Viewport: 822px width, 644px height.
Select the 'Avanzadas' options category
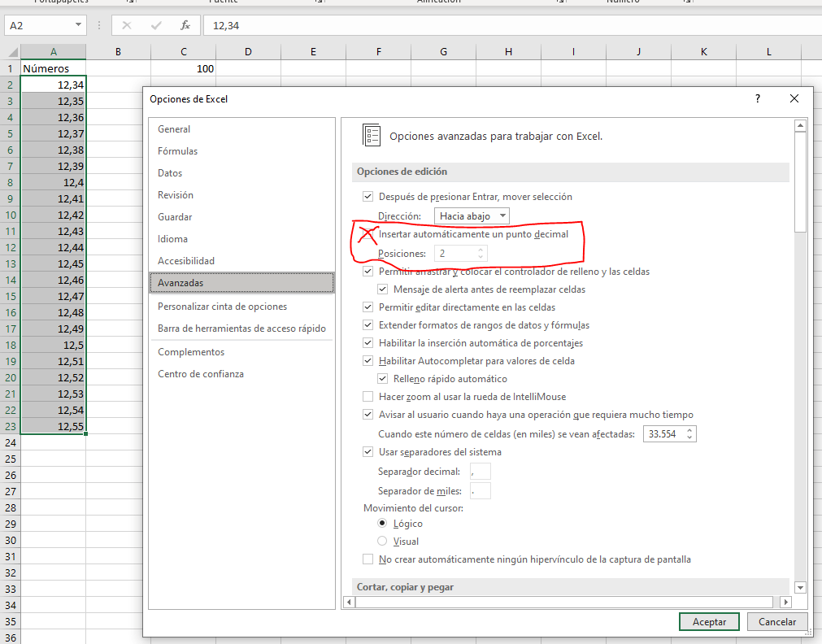point(241,283)
